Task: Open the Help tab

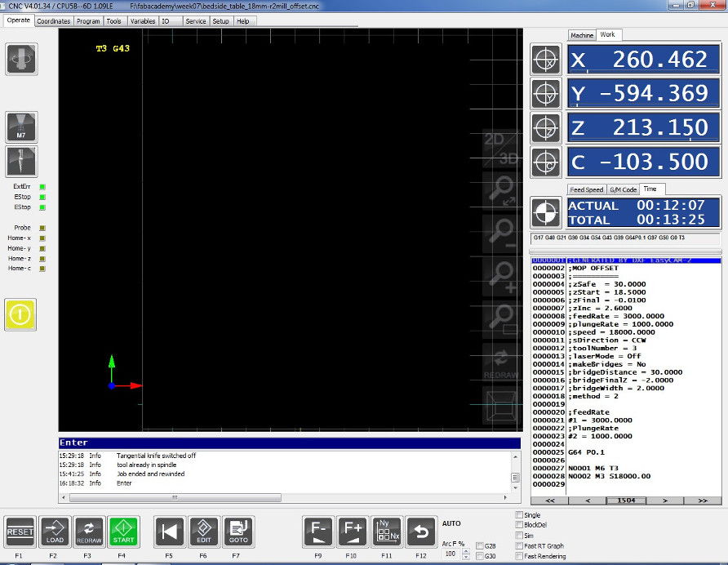Action: [x=243, y=21]
